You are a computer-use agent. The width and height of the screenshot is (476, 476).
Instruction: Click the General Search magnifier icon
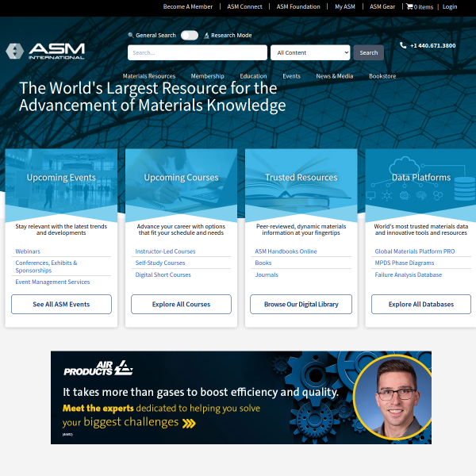pyautogui.click(x=131, y=35)
